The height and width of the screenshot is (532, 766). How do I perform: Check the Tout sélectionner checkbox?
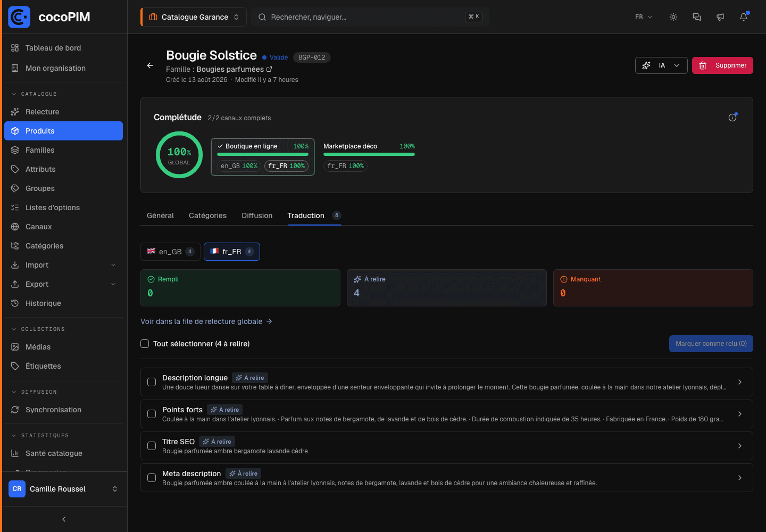click(x=145, y=344)
